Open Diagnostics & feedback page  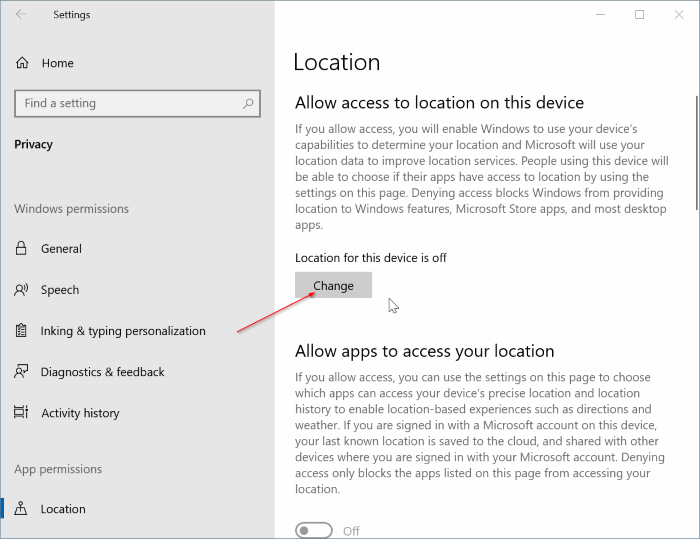tap(102, 372)
